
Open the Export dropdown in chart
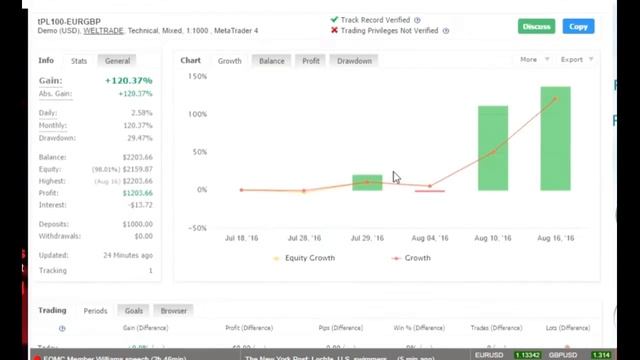point(577,60)
